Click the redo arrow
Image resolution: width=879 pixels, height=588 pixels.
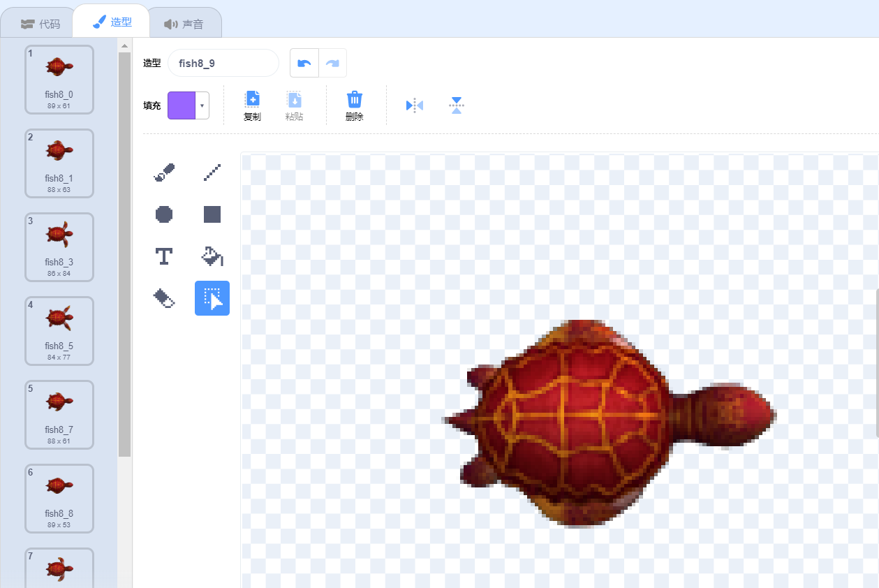(x=333, y=62)
